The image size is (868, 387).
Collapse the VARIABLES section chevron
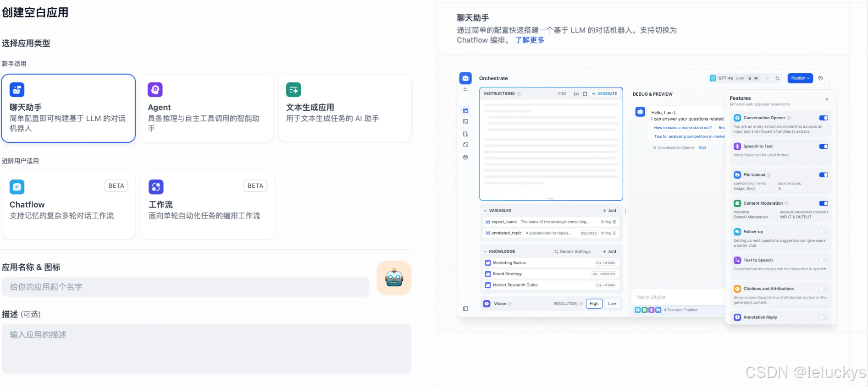coord(486,211)
